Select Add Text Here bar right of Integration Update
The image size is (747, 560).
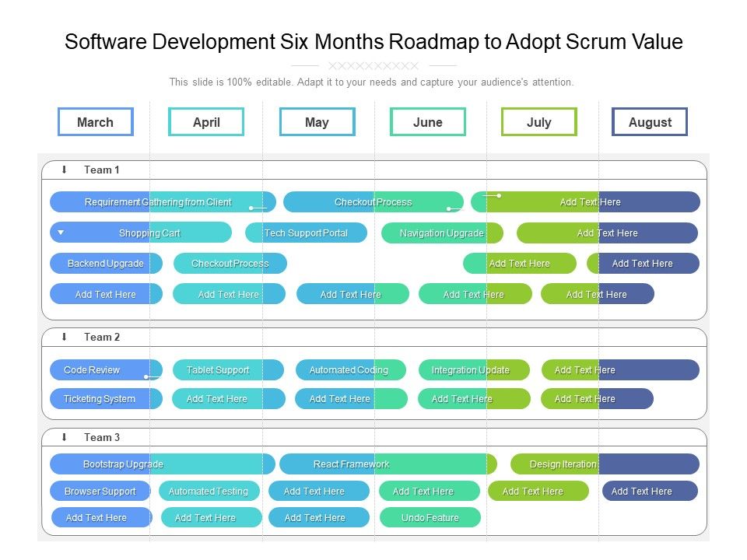tap(620, 370)
